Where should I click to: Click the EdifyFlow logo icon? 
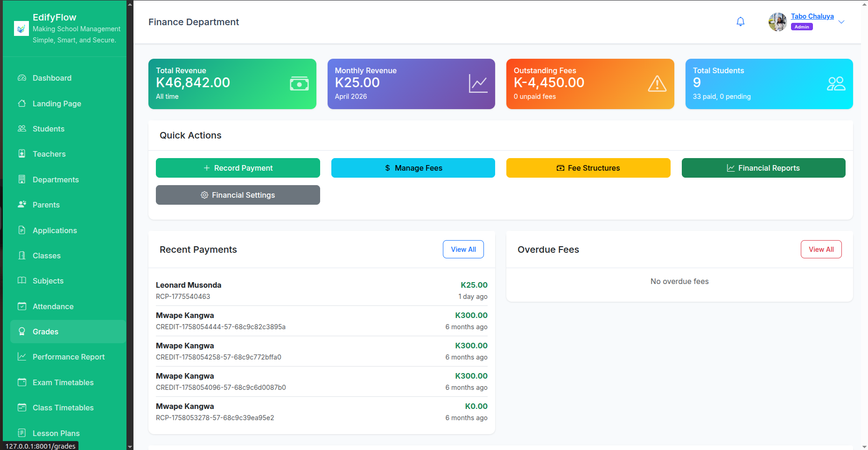point(21,28)
